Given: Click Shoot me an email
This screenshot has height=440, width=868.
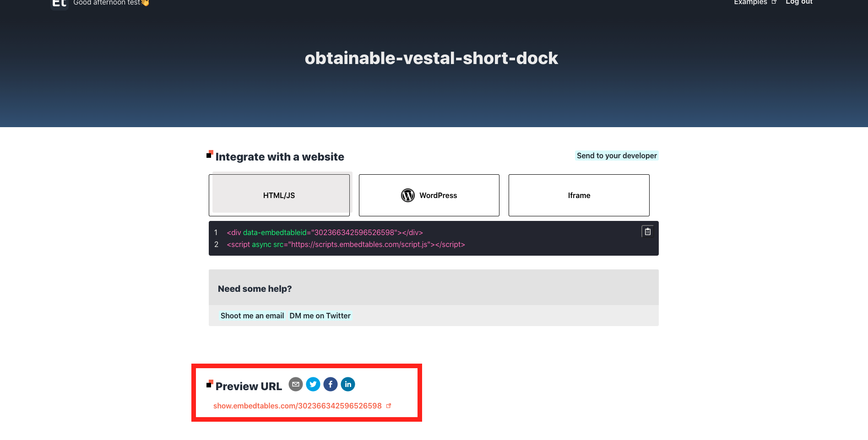Looking at the screenshot, I should (x=252, y=316).
